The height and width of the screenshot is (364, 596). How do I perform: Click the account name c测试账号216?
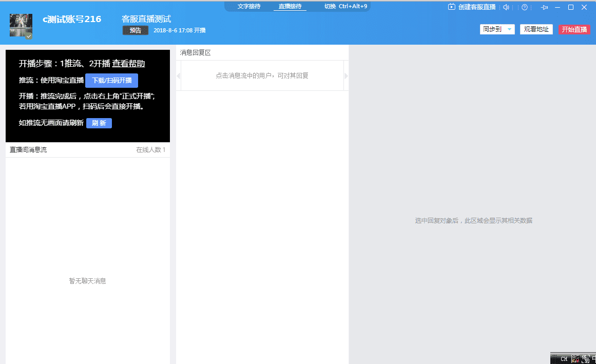pyautogui.click(x=72, y=19)
